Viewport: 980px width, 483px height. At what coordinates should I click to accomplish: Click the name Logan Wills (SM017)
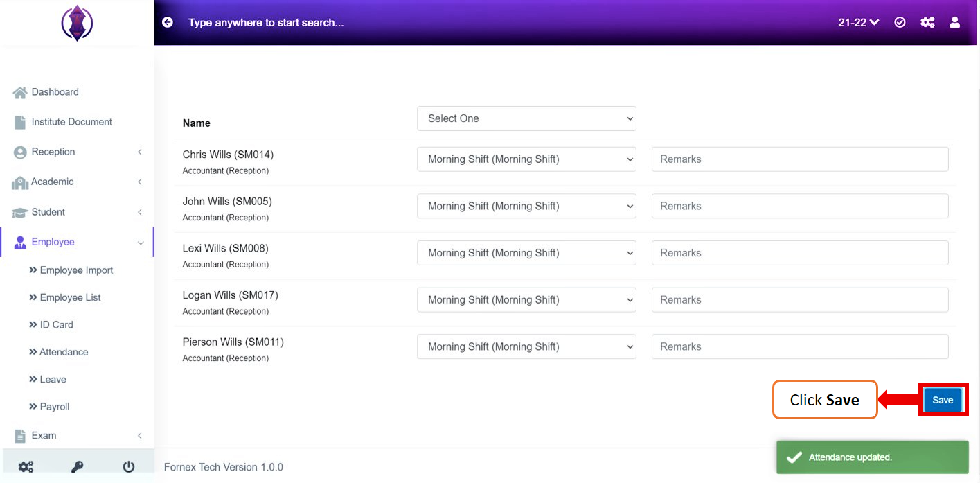click(x=230, y=295)
